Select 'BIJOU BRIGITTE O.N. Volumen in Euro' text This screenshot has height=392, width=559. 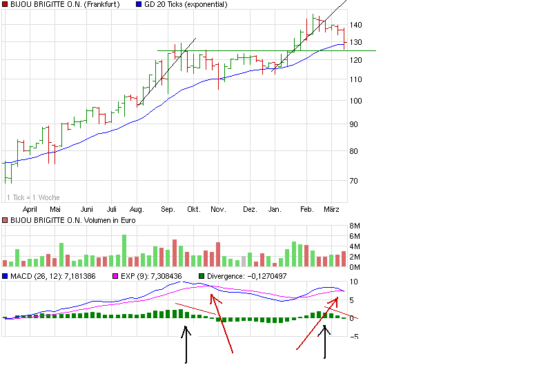[73, 220]
